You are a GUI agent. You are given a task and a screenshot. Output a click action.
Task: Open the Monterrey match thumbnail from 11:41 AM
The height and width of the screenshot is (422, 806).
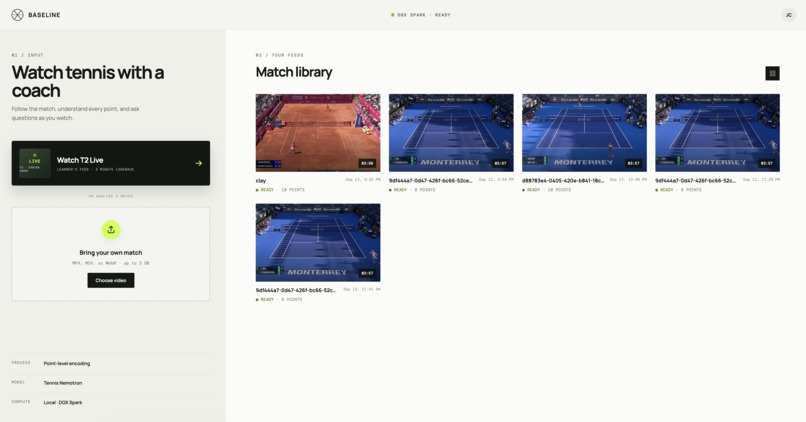click(x=318, y=242)
